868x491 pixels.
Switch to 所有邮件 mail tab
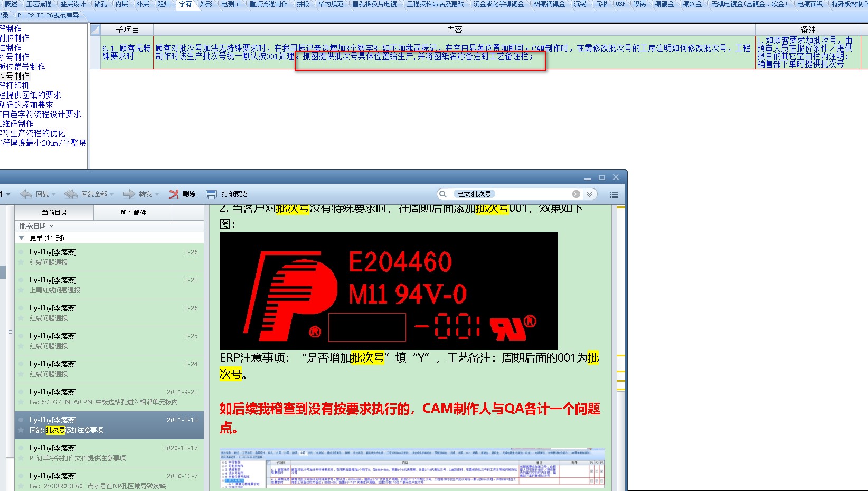coord(134,212)
